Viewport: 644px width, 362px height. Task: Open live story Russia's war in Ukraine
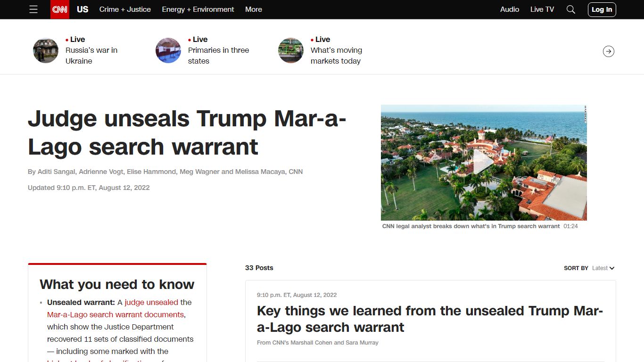(x=91, y=56)
